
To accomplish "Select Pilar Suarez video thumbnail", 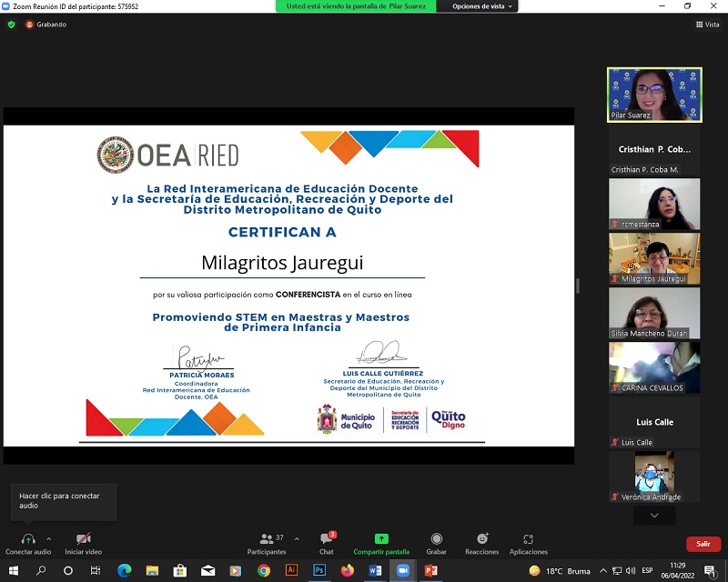I will 654,95.
